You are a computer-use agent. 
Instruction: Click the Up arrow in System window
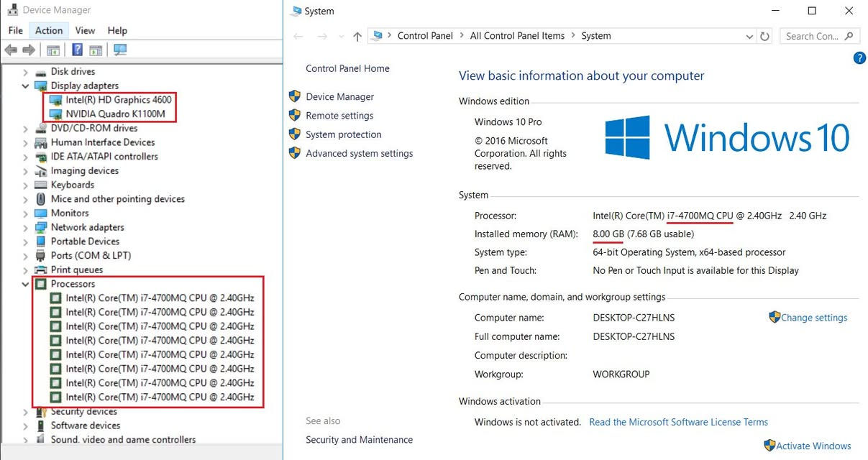pos(358,36)
